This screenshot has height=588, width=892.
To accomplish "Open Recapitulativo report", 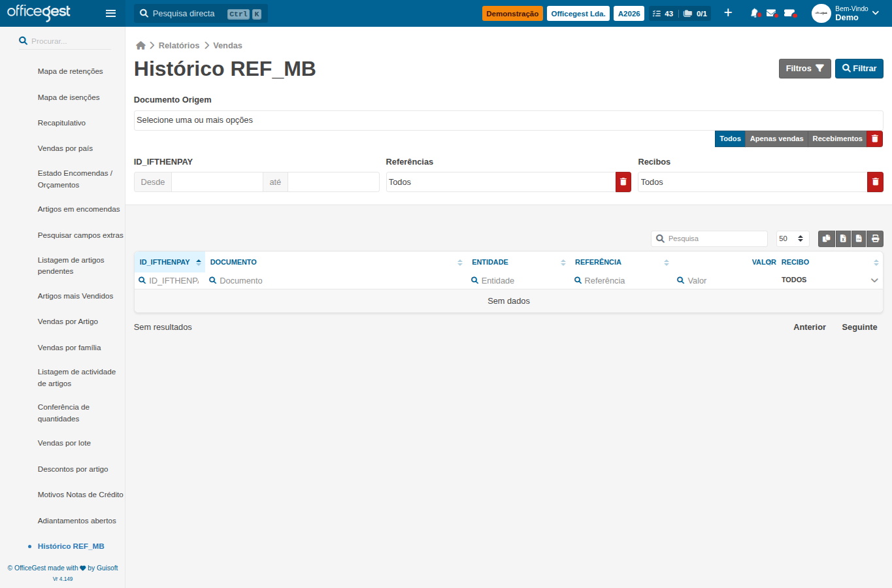I will pos(61,123).
